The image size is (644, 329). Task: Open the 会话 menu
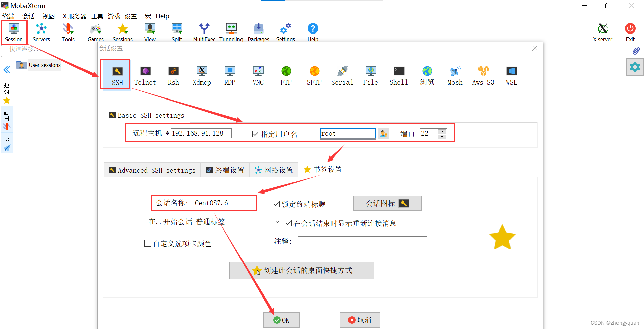coord(29,16)
